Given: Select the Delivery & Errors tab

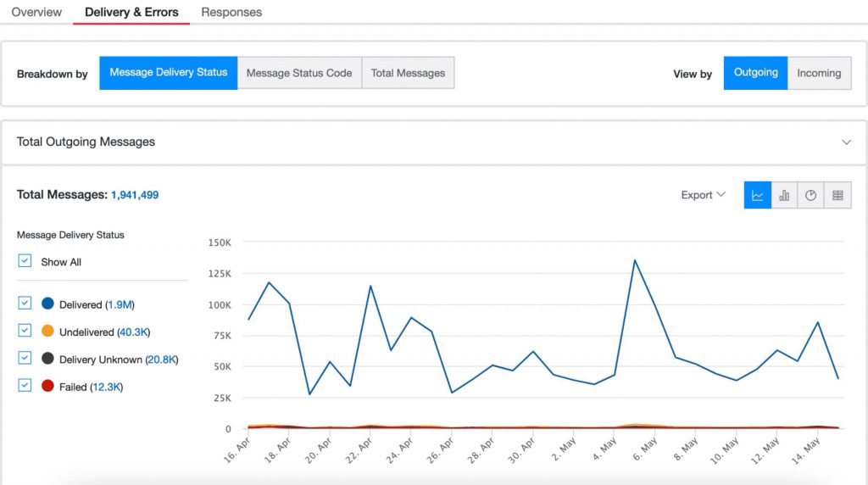Looking at the screenshot, I should [131, 12].
